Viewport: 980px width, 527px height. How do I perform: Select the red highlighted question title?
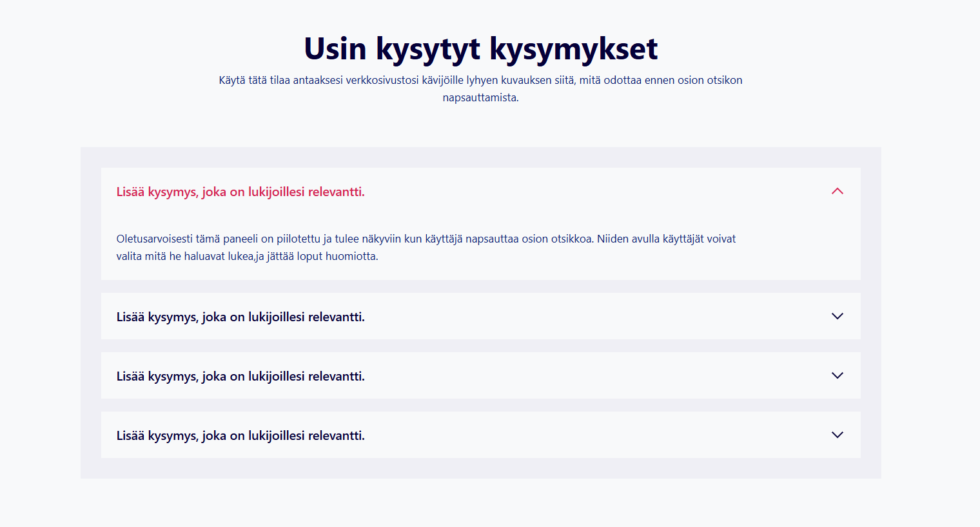(240, 192)
